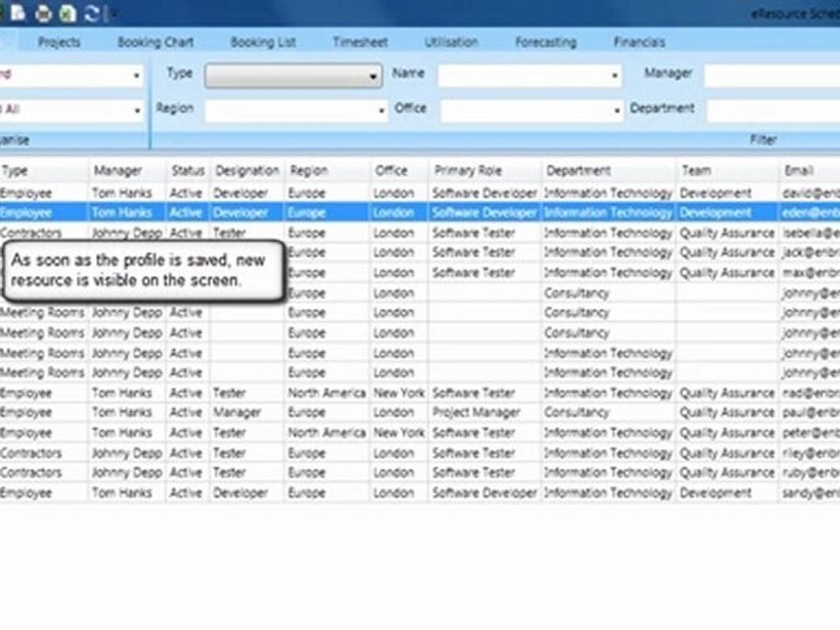Open the Booking Chart tab
This screenshot has height=630, width=840.
pyautogui.click(x=156, y=42)
